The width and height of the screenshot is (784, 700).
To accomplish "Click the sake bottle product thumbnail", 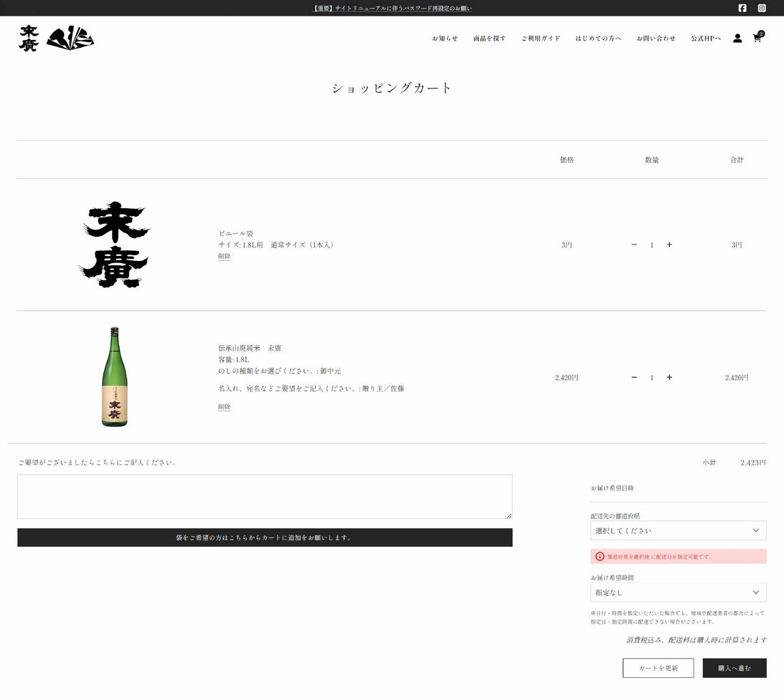I will [x=114, y=377].
